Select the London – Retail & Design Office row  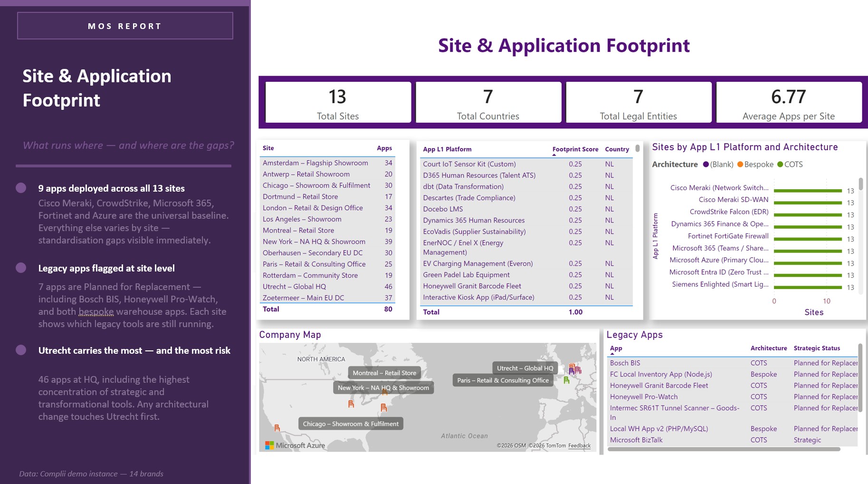(328, 208)
